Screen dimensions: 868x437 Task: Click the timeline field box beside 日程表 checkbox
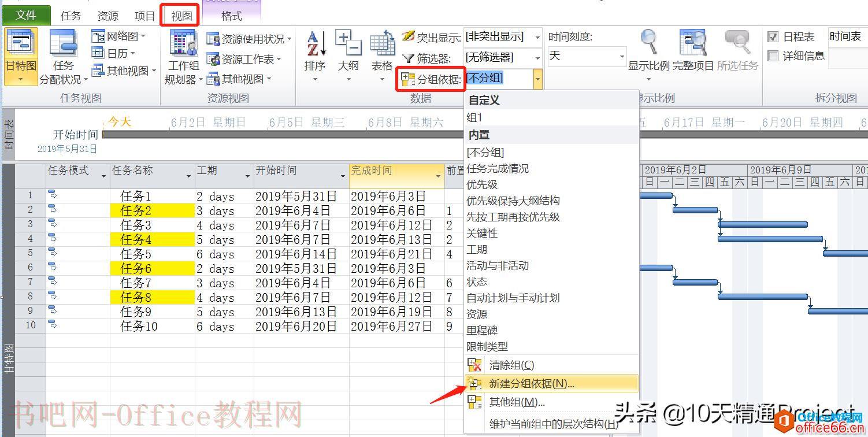[x=848, y=37]
